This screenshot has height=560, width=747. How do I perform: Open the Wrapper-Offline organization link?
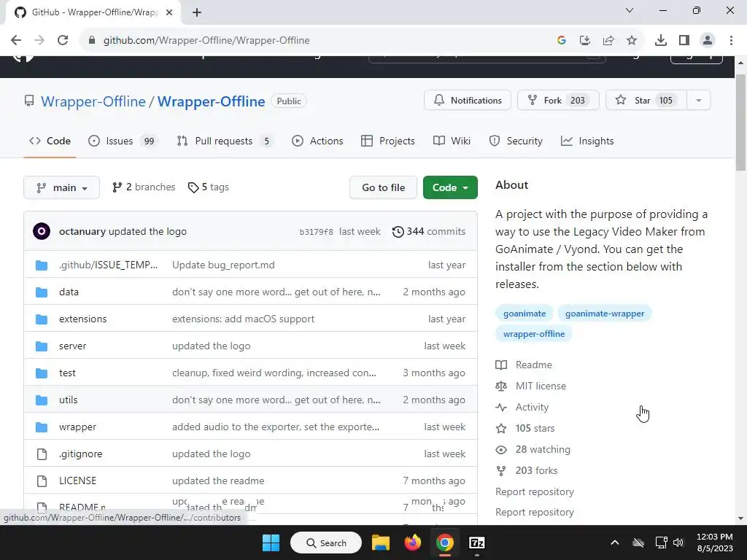93,101
